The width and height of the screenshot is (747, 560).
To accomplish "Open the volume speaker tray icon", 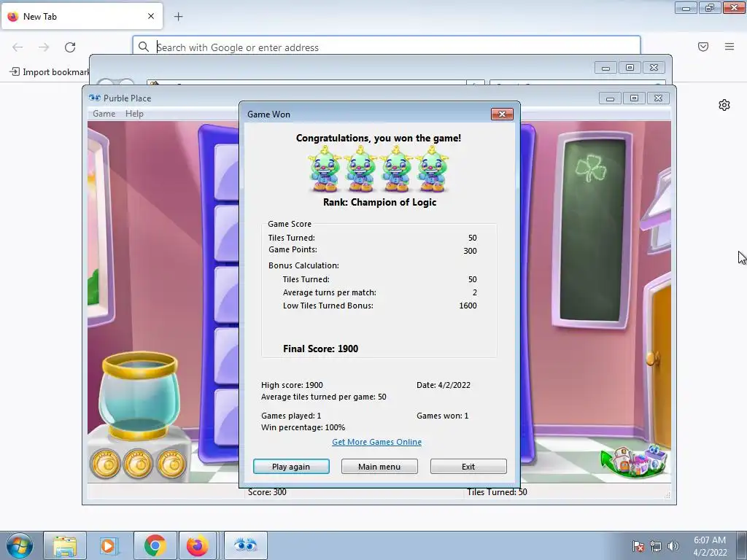I will 673,546.
